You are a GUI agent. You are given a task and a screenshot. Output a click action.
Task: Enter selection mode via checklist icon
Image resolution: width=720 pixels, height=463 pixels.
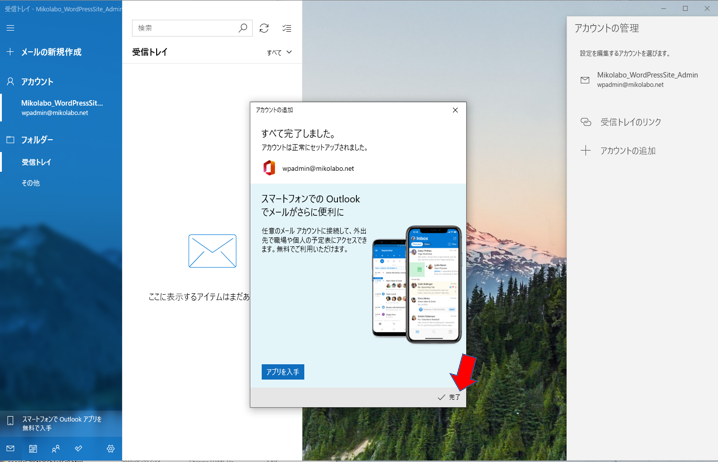point(287,28)
